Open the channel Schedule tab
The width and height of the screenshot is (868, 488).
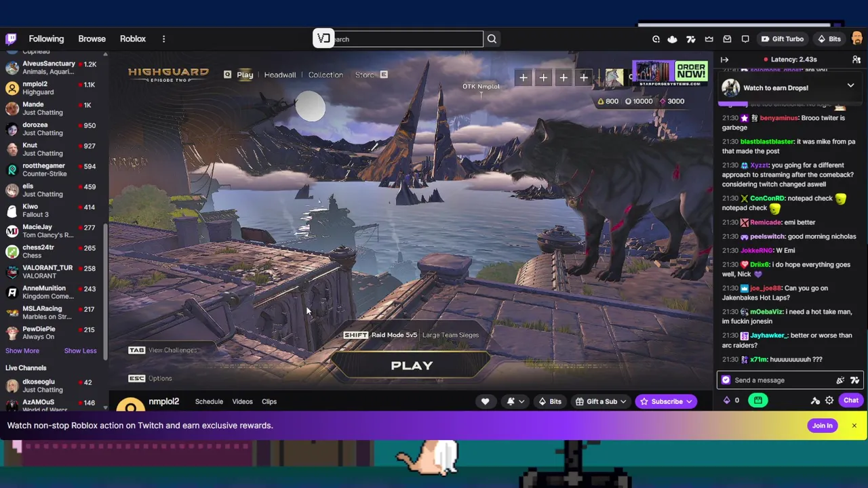pos(209,401)
